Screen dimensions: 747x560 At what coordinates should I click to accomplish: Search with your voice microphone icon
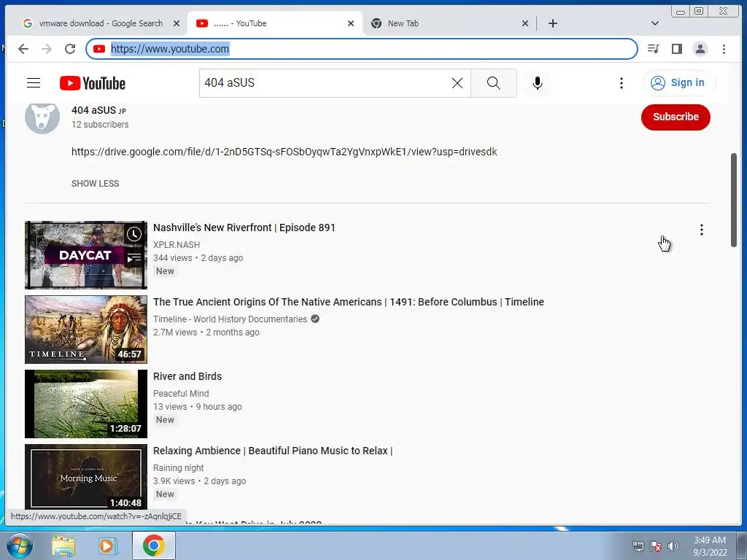[x=537, y=83]
